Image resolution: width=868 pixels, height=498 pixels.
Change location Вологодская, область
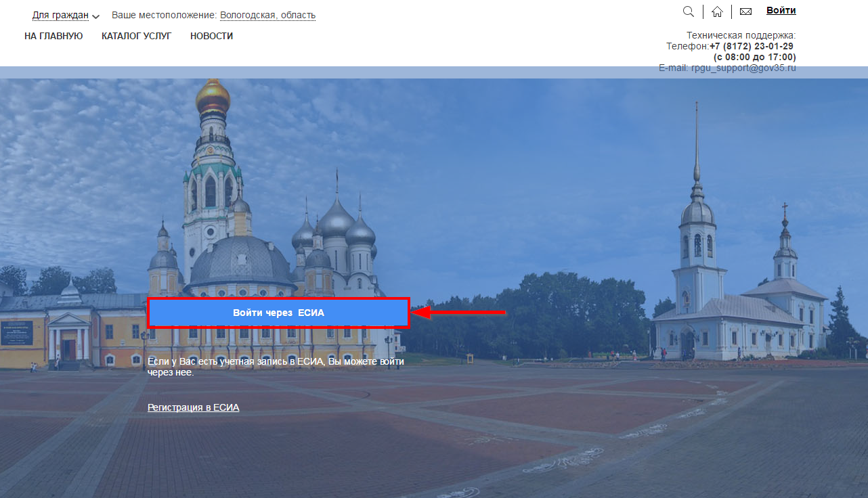[267, 15]
